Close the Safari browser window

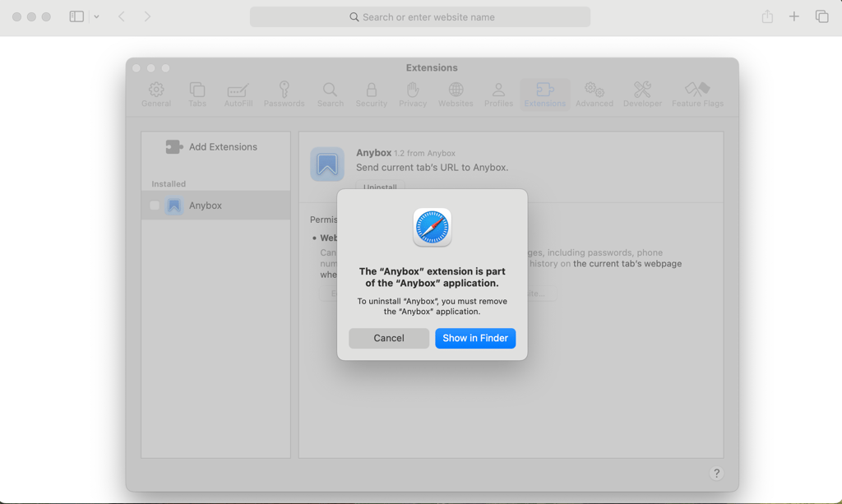pyautogui.click(x=16, y=16)
